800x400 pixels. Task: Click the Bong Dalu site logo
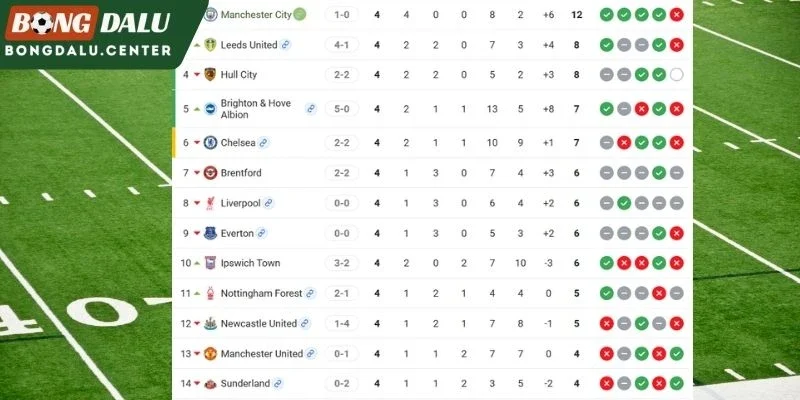(88, 32)
